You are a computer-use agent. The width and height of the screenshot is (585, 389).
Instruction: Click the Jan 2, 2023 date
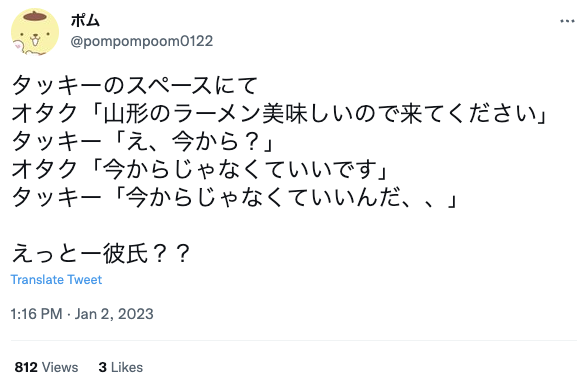[x=114, y=314]
